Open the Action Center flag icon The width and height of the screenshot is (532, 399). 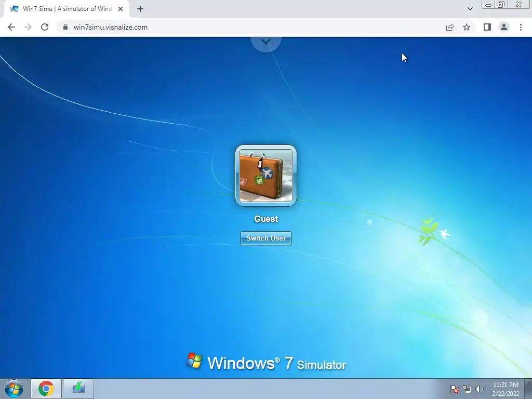[x=455, y=389]
